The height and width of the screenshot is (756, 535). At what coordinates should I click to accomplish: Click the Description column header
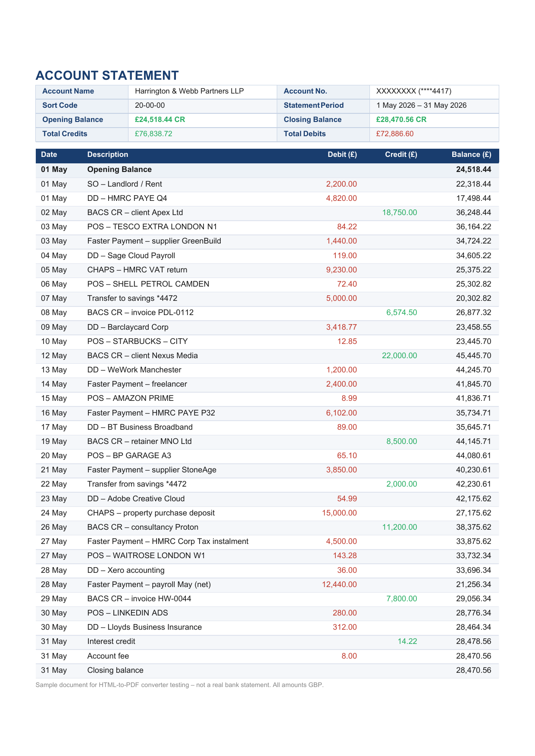(108, 154)
